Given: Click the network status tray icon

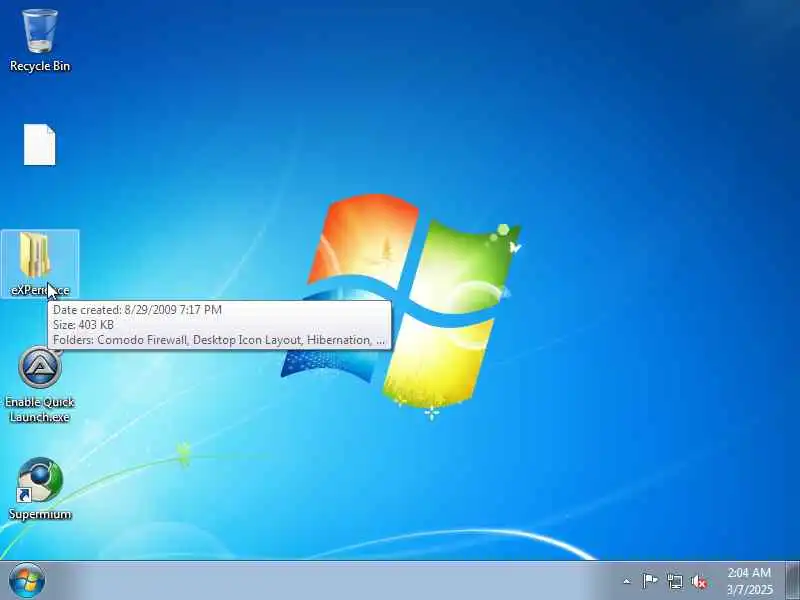Looking at the screenshot, I should coord(675,581).
